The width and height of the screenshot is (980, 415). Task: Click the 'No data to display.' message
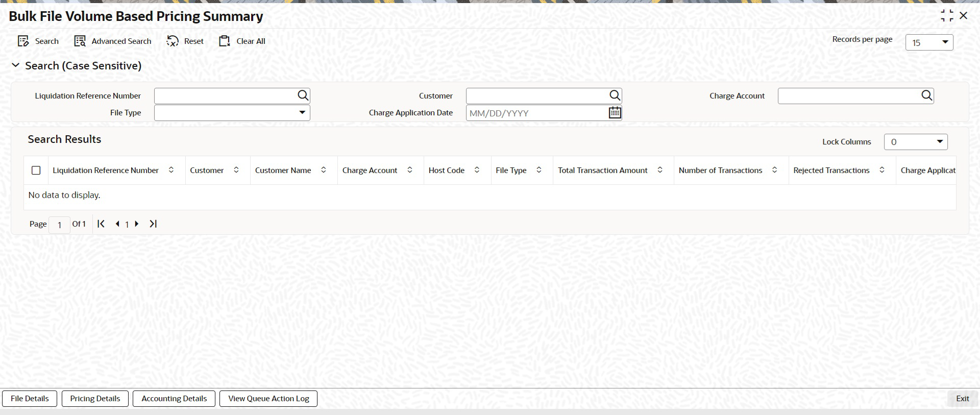64,195
